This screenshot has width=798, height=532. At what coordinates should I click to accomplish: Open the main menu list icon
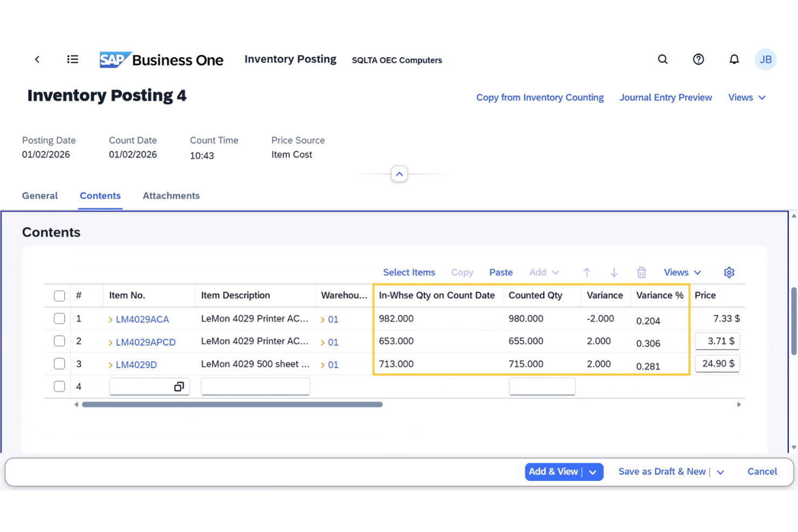(73, 59)
